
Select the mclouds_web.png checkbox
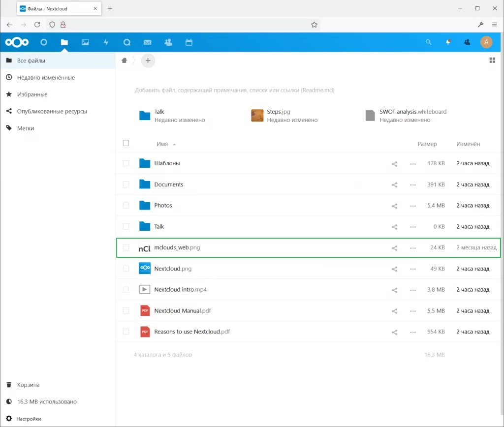(x=126, y=247)
